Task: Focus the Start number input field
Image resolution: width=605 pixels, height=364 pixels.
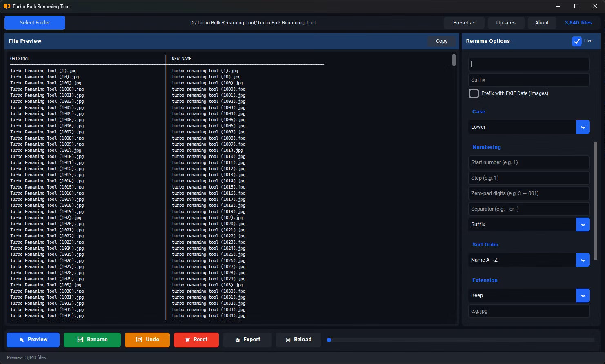Action: 529,162
